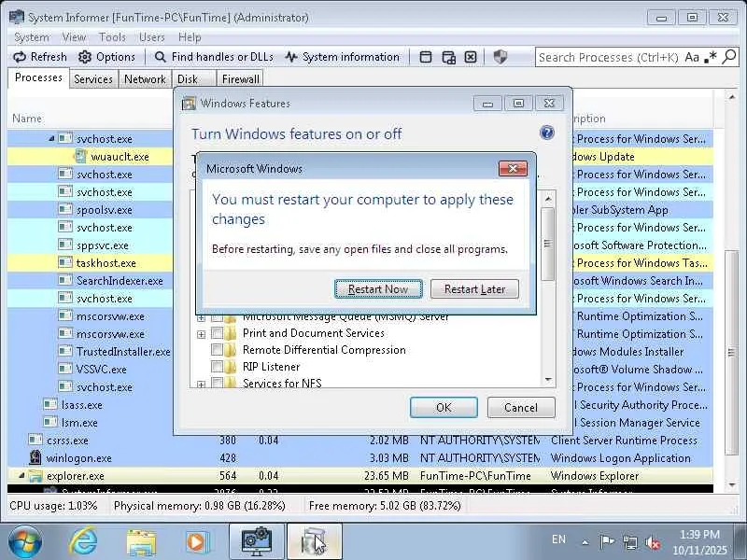Screen dimensions: 747x560
Task: Open the Users menu
Action: point(152,37)
